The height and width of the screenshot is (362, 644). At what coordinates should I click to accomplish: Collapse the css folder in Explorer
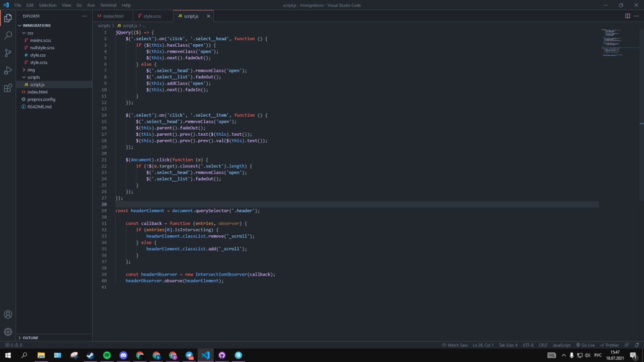coord(30,33)
